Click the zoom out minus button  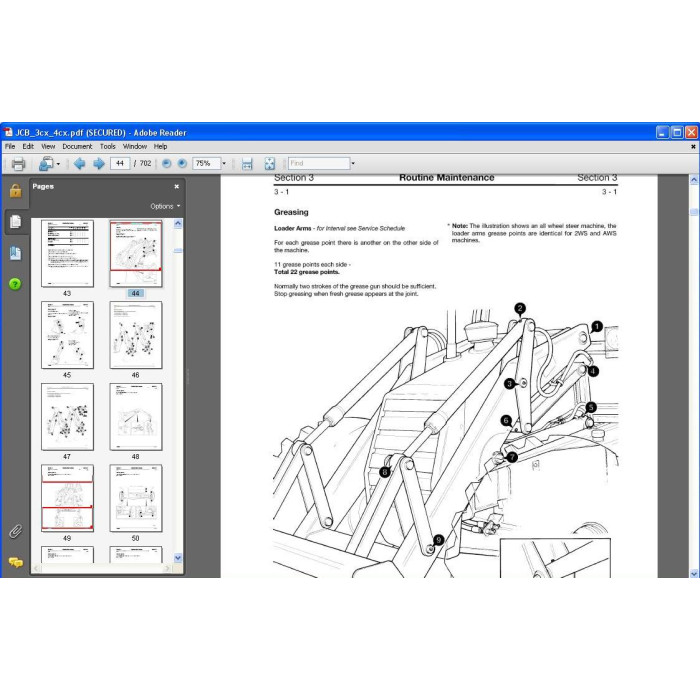[x=167, y=163]
